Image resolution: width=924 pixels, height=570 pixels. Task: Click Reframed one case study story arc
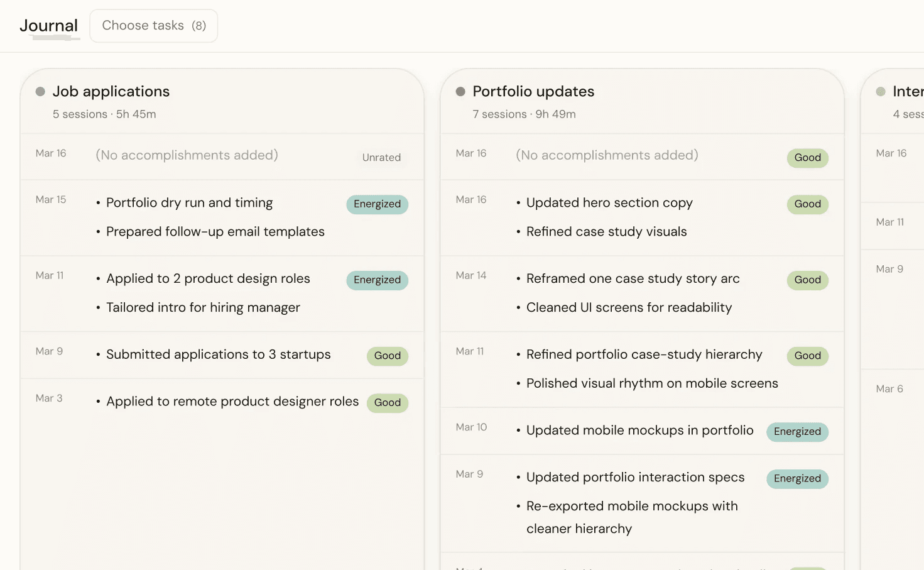(x=633, y=279)
